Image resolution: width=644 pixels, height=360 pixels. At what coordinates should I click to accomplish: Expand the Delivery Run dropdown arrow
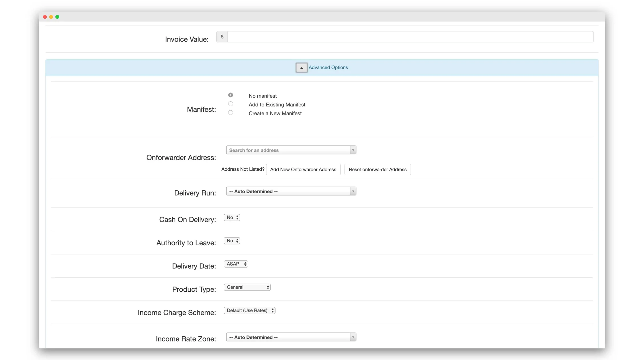pos(353,191)
